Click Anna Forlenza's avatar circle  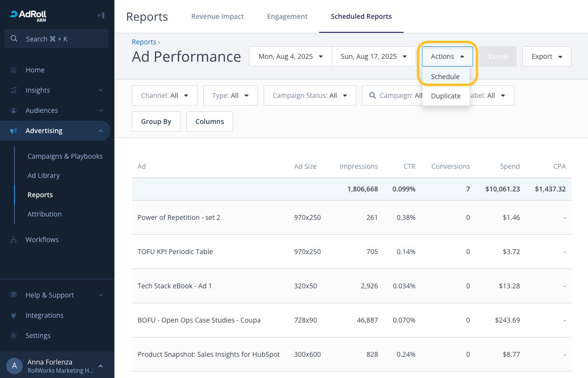coord(14,366)
